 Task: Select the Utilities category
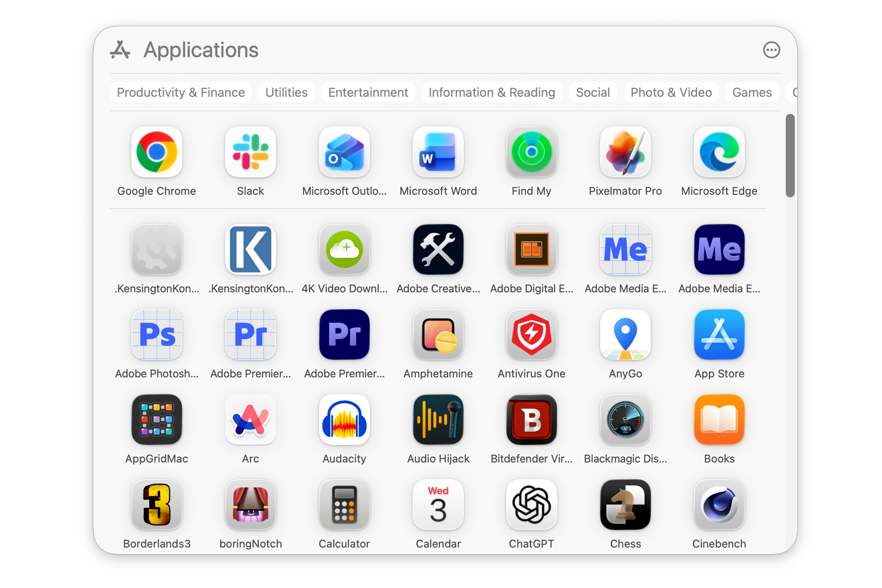[287, 92]
